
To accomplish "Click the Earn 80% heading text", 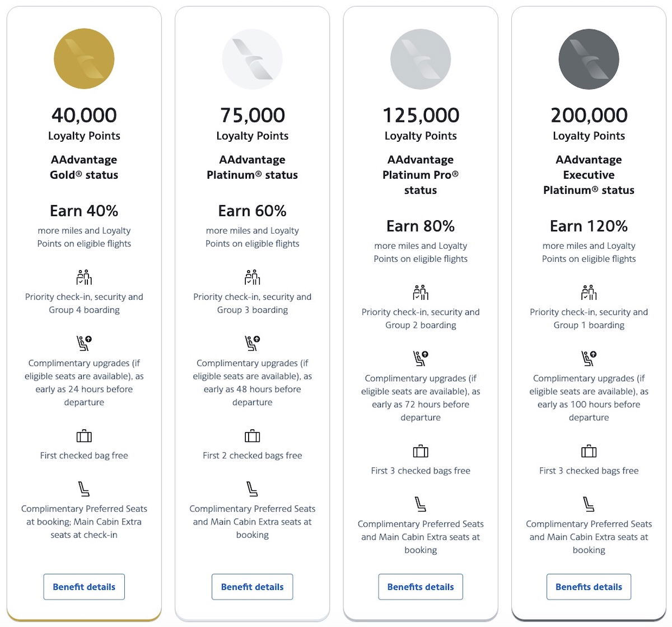I will coord(421,226).
